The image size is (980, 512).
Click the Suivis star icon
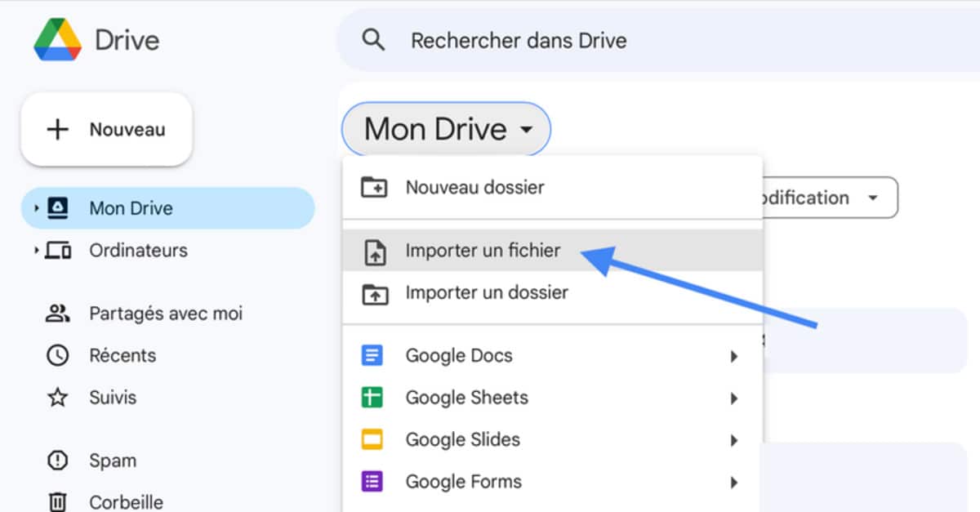(x=57, y=398)
